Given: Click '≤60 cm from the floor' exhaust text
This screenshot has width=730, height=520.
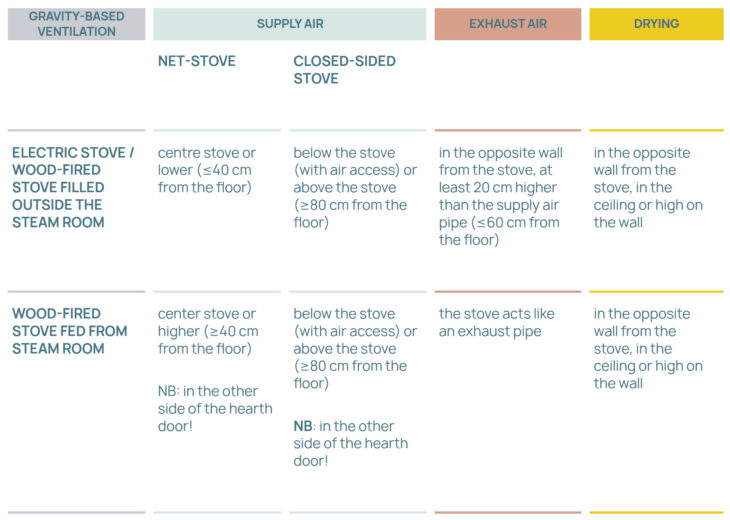Looking at the screenshot, I should [499, 231].
